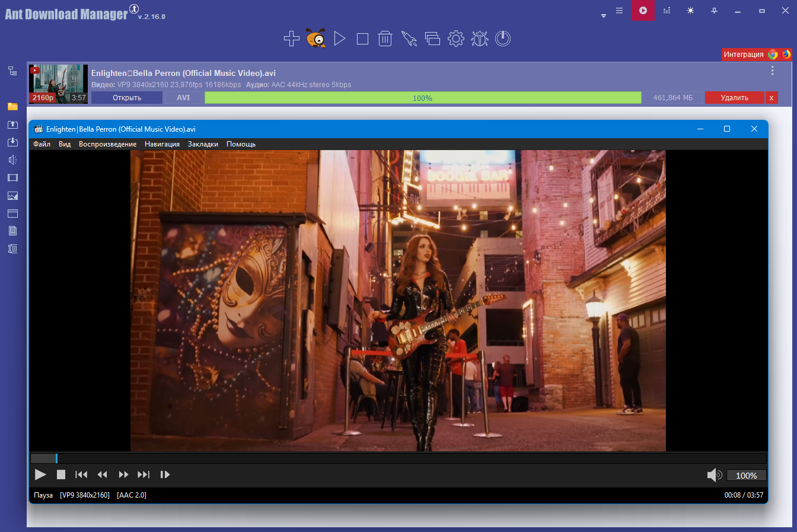Open the Закладки menu

pos(203,144)
